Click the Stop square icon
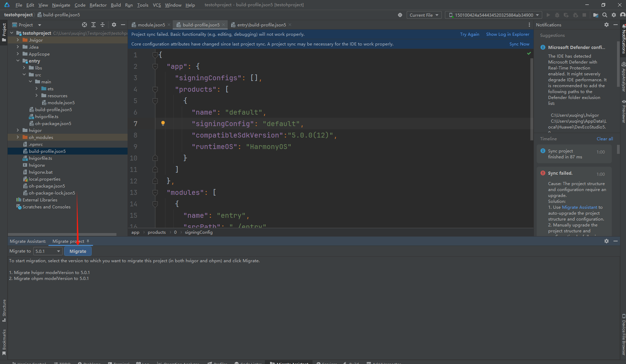This screenshot has height=364, width=626. (584, 15)
